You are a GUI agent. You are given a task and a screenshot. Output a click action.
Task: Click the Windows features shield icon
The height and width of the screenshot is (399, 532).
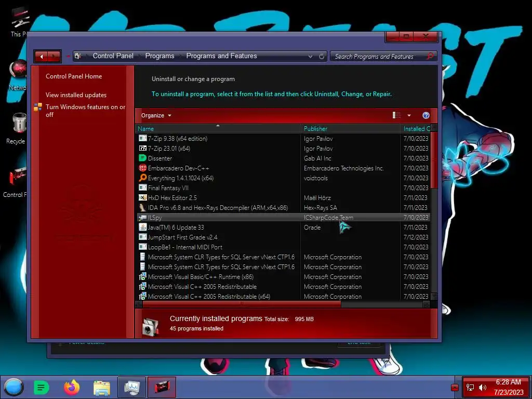coord(37,107)
